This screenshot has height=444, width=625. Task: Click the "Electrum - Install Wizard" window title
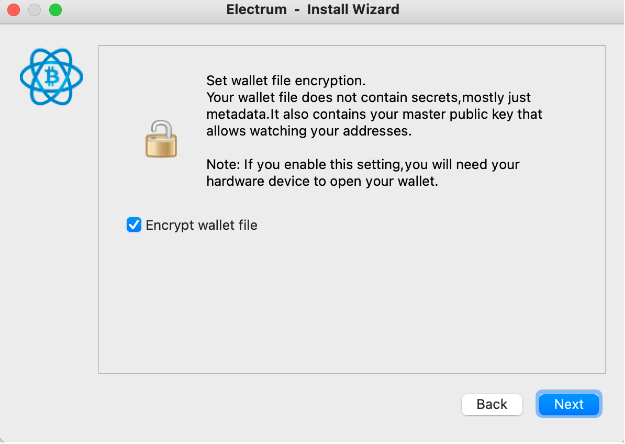tap(313, 10)
